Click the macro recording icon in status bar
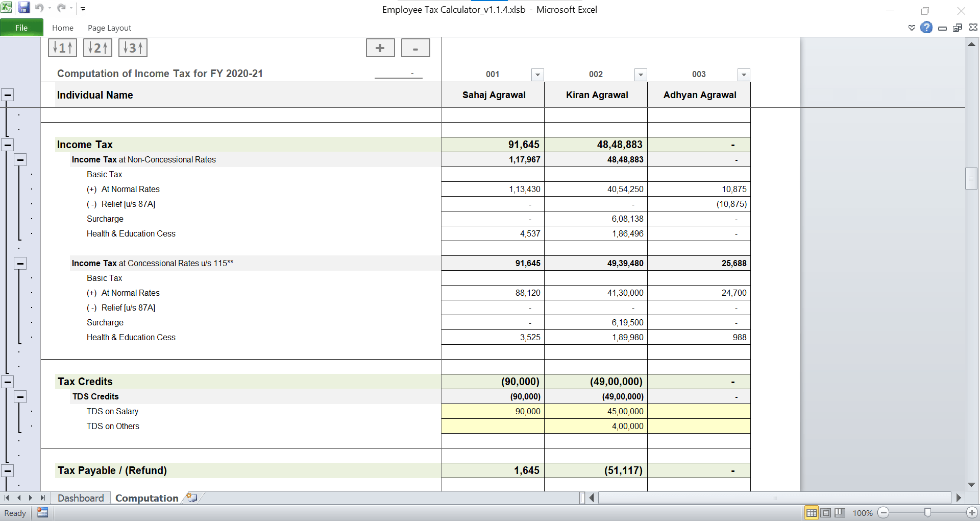Viewport: 980px width, 521px height. pos(42,513)
